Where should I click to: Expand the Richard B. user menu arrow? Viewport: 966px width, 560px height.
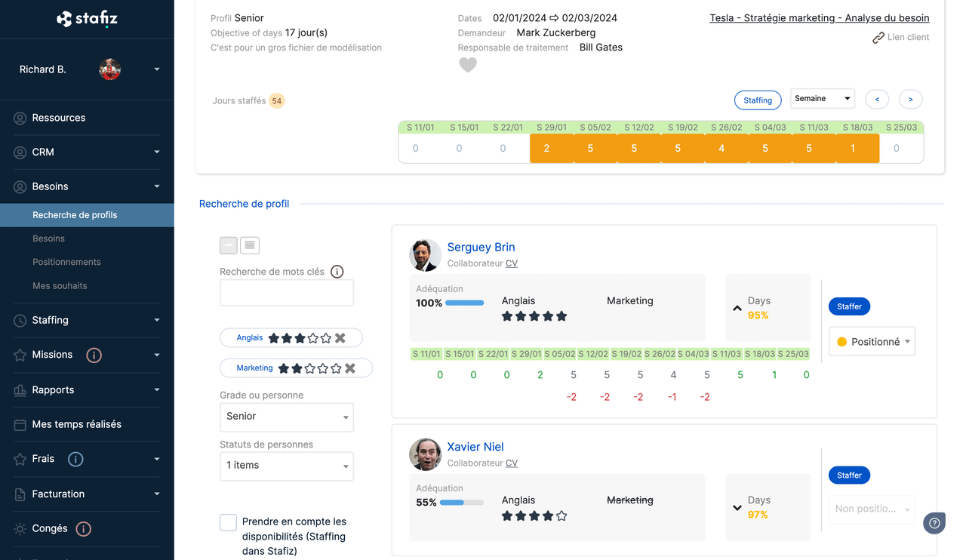[157, 69]
